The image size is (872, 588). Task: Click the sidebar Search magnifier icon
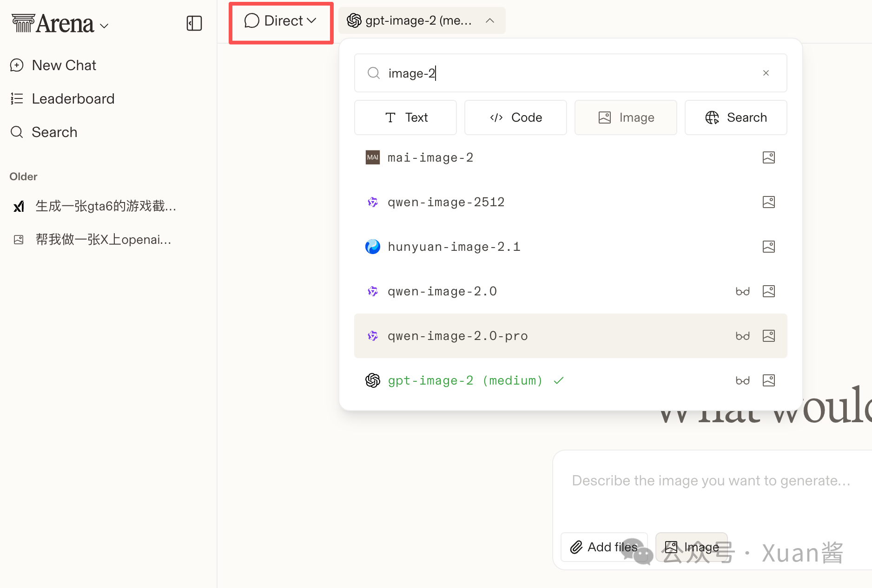point(17,132)
